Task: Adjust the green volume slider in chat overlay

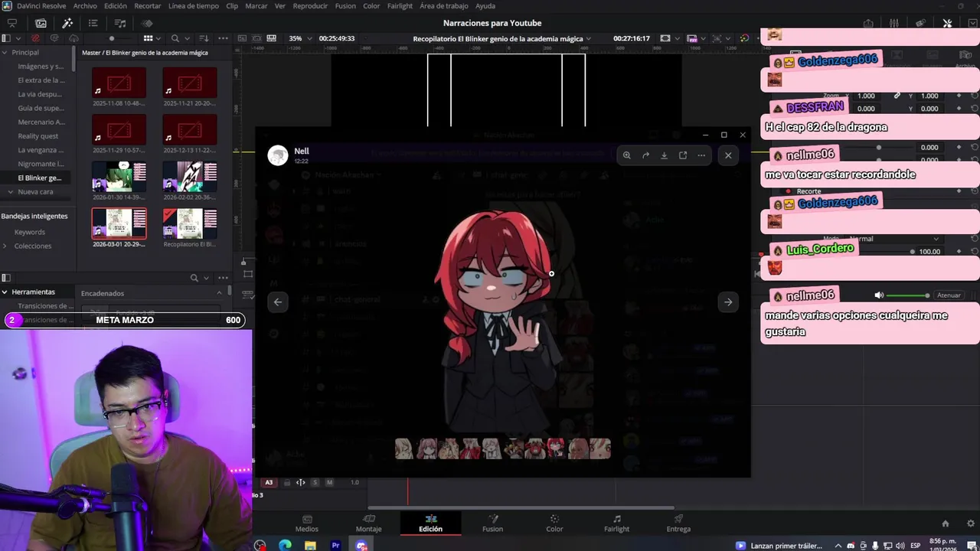Action: (909, 295)
